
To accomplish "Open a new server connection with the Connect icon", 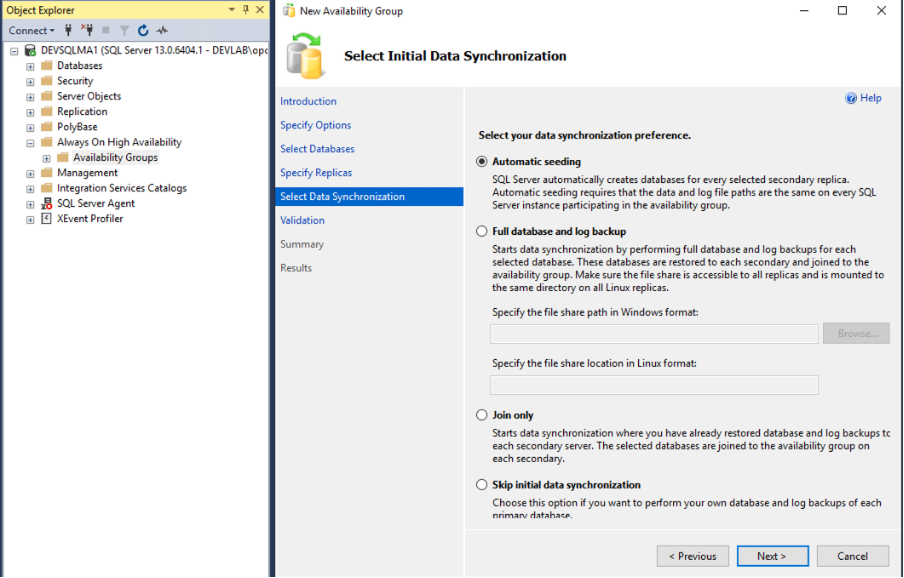I will point(68,30).
